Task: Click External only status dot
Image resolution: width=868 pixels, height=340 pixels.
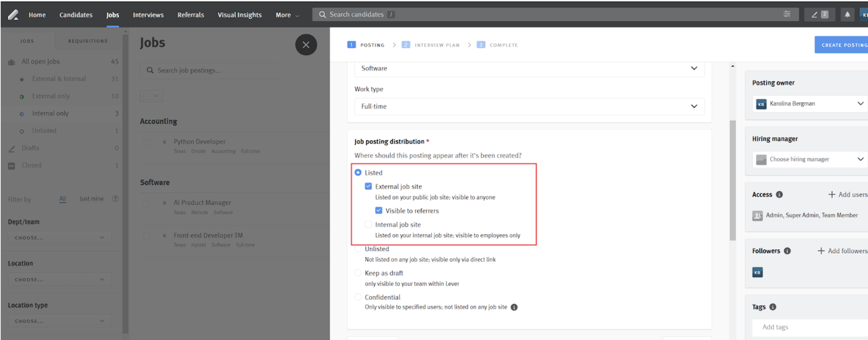Action: (x=22, y=97)
